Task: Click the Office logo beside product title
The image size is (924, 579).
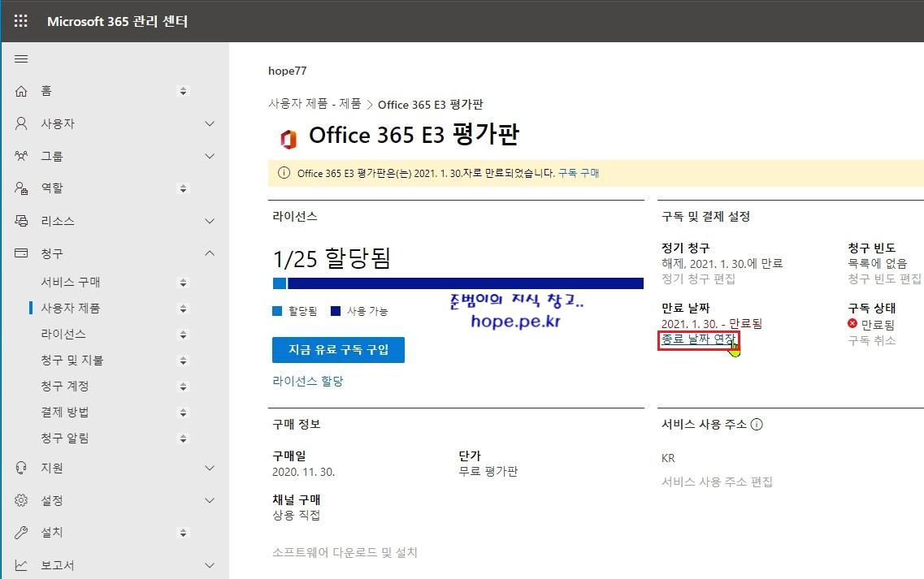Action: tap(288, 139)
